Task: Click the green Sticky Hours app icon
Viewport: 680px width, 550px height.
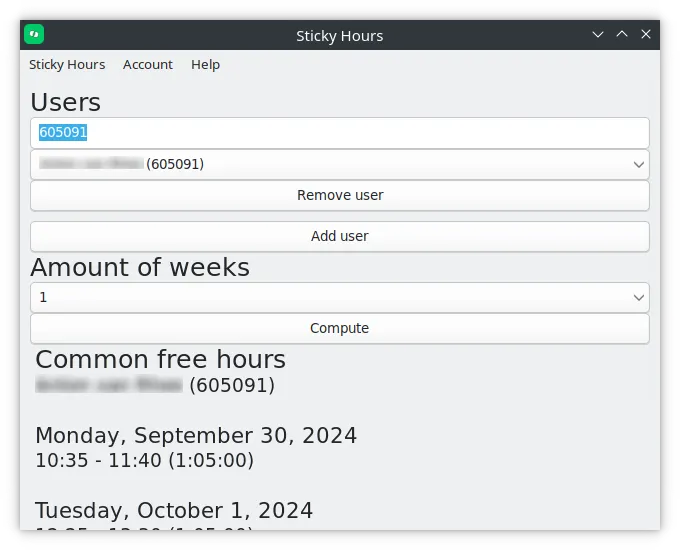Action: 34,34
